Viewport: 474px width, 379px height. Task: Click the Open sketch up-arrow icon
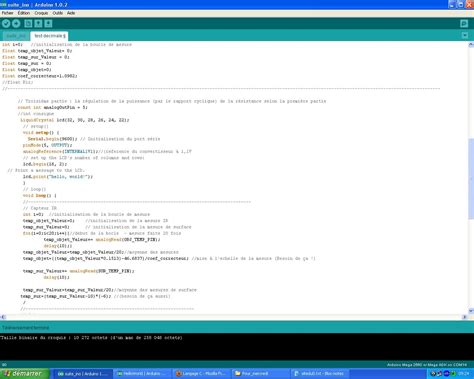point(38,23)
